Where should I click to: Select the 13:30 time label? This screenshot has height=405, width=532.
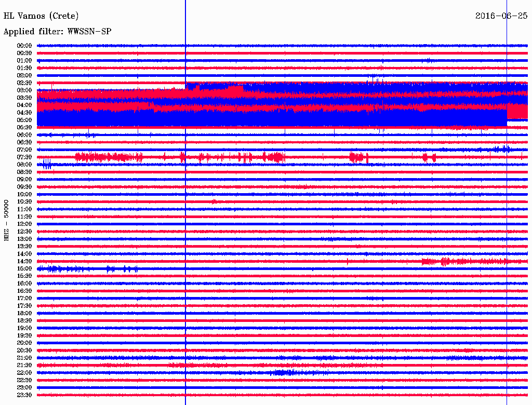24,247
